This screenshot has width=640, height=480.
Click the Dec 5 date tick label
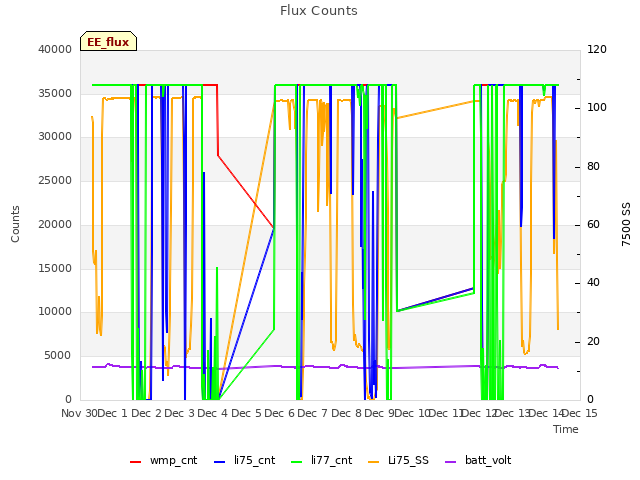[247, 413]
